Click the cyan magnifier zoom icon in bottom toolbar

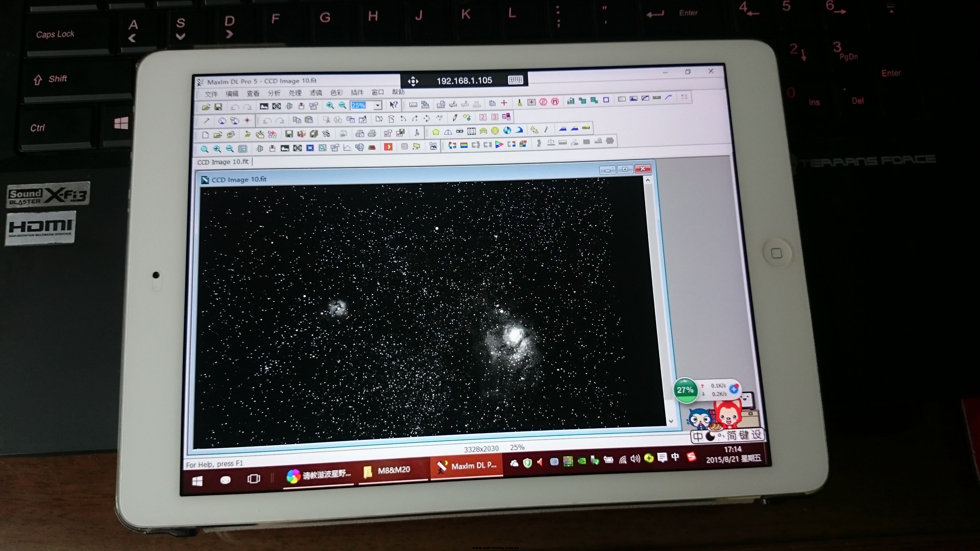tap(204, 149)
